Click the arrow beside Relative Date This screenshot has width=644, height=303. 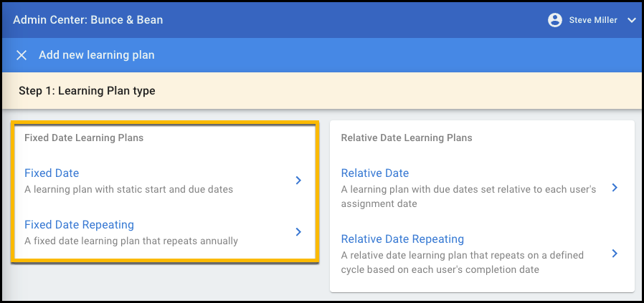click(x=614, y=188)
